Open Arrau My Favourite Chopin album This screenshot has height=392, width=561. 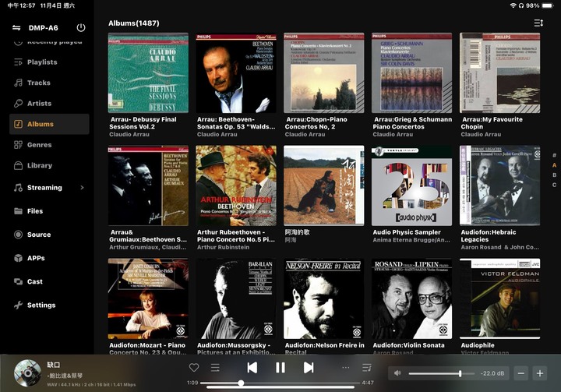click(x=499, y=73)
